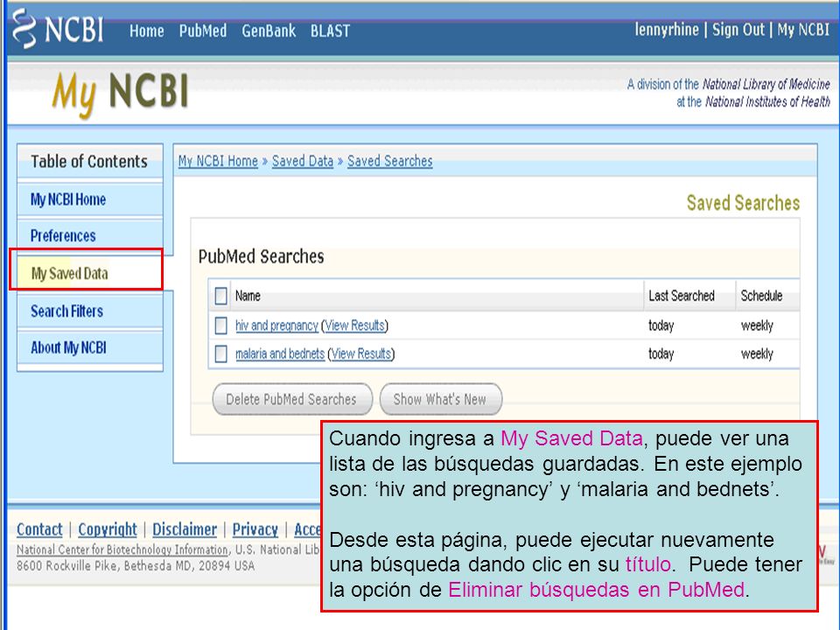This screenshot has width=840, height=630.
Task: Click the Table of Contents heading
Action: (89, 161)
